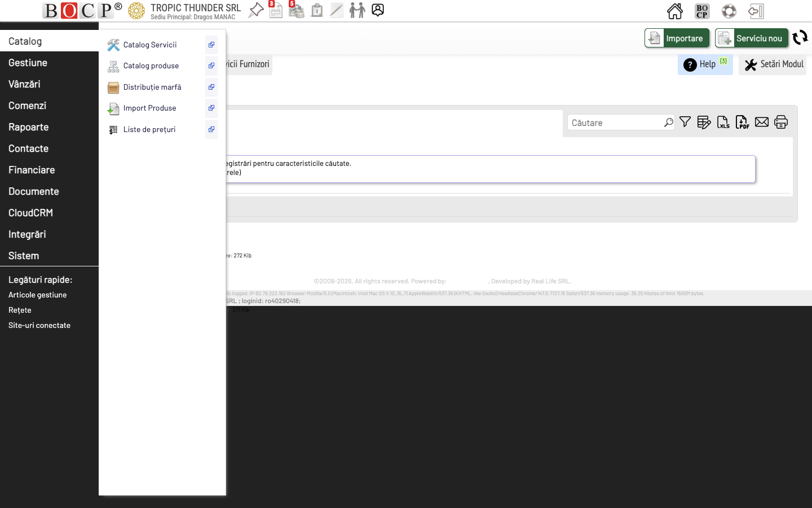Expand the Sistem sidebar menu
This screenshot has width=812, height=508.
tap(24, 256)
